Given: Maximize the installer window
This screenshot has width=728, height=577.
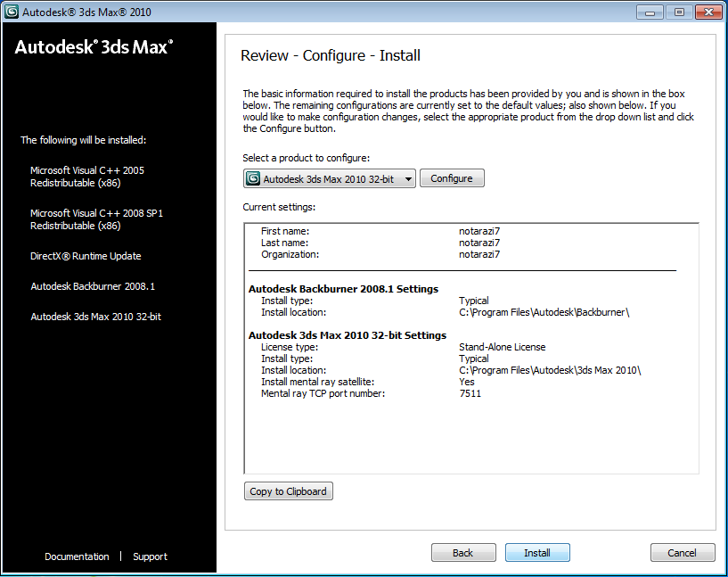Looking at the screenshot, I should coord(679,12).
